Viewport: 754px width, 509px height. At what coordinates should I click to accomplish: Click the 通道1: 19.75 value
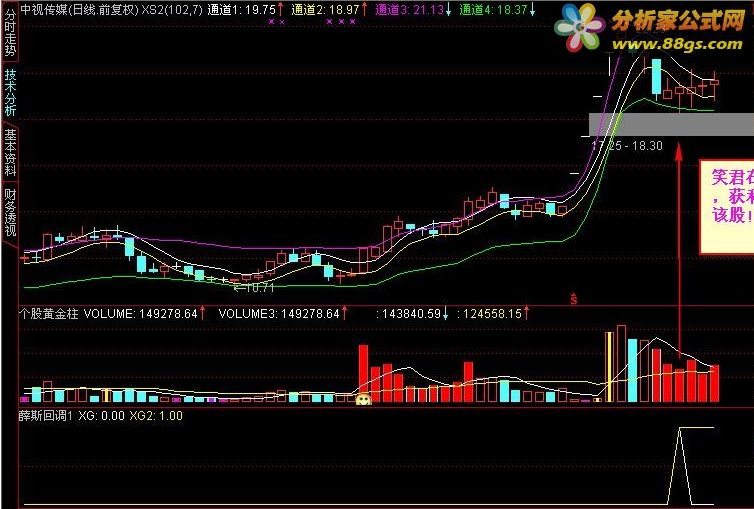[242, 9]
